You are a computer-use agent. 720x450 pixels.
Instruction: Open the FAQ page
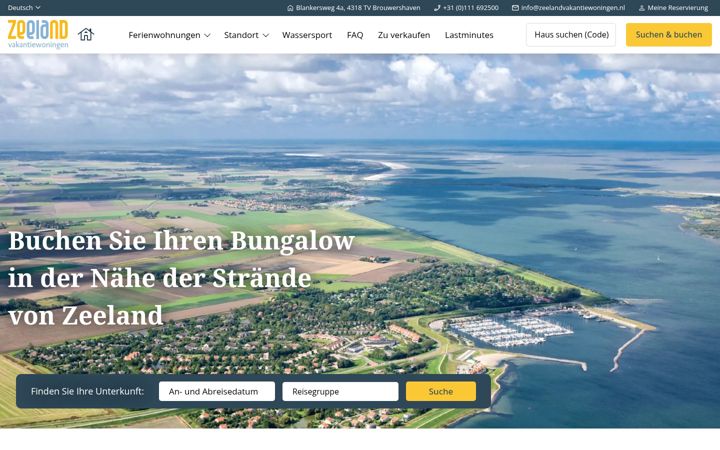[x=355, y=35]
